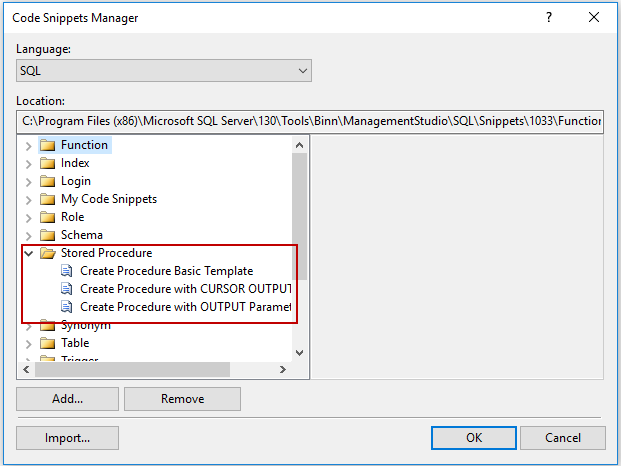Click the Schema folder icon
Screen dimensions: 621x466
click(47, 235)
